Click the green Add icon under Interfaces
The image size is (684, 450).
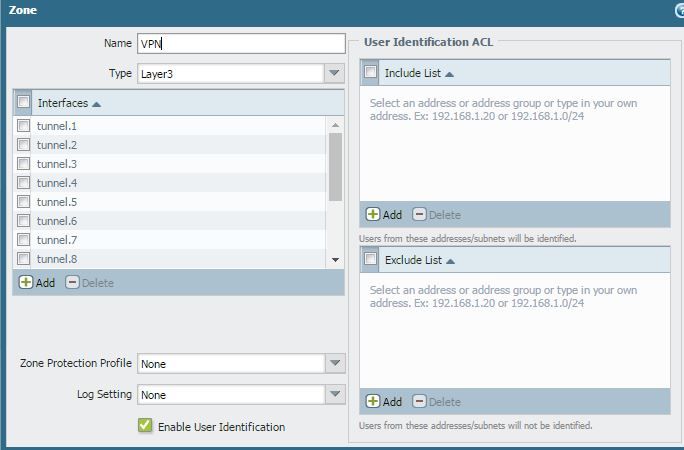click(26, 283)
